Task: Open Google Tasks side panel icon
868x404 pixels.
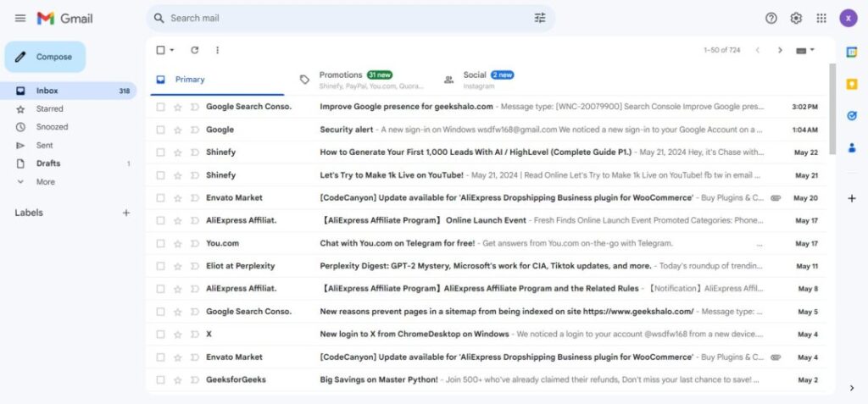Action: pos(851,116)
